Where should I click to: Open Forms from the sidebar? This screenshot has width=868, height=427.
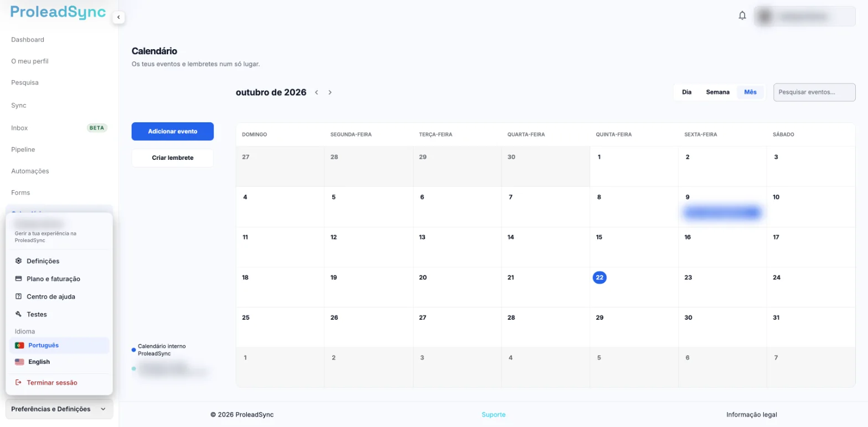[x=20, y=193]
